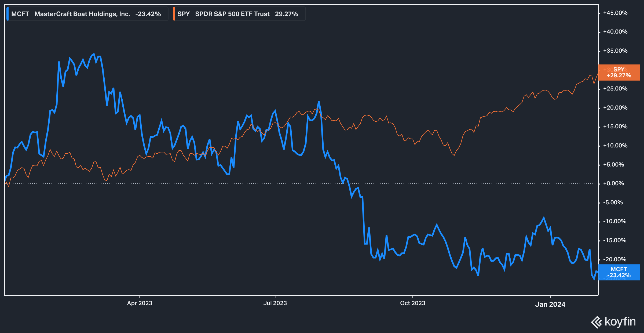This screenshot has height=333, width=644.
Task: Click the koyfin wordmark text
Action: click(620, 321)
